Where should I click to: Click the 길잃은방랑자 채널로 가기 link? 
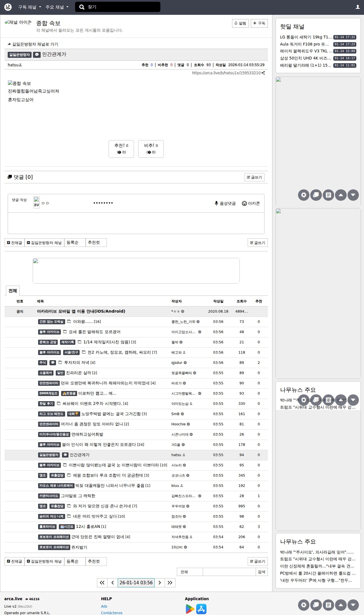pyautogui.click(x=33, y=44)
